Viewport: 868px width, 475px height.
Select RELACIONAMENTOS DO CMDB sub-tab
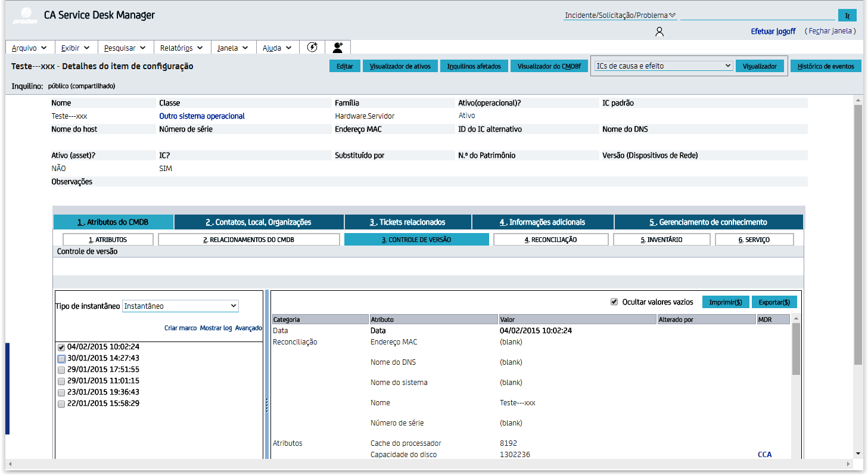[x=249, y=240]
